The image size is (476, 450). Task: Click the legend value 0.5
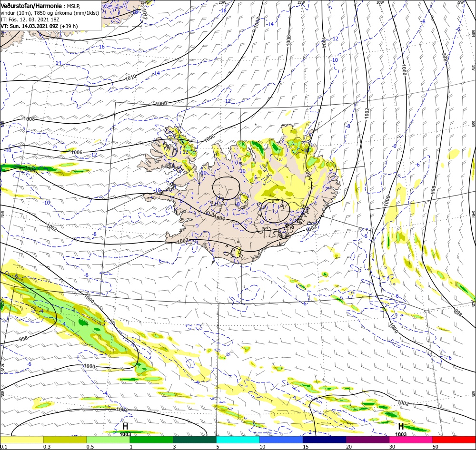coord(90,447)
